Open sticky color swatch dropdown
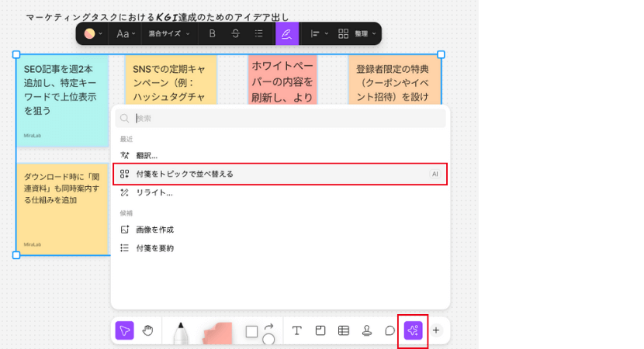This screenshot has width=644, height=349. pos(93,33)
